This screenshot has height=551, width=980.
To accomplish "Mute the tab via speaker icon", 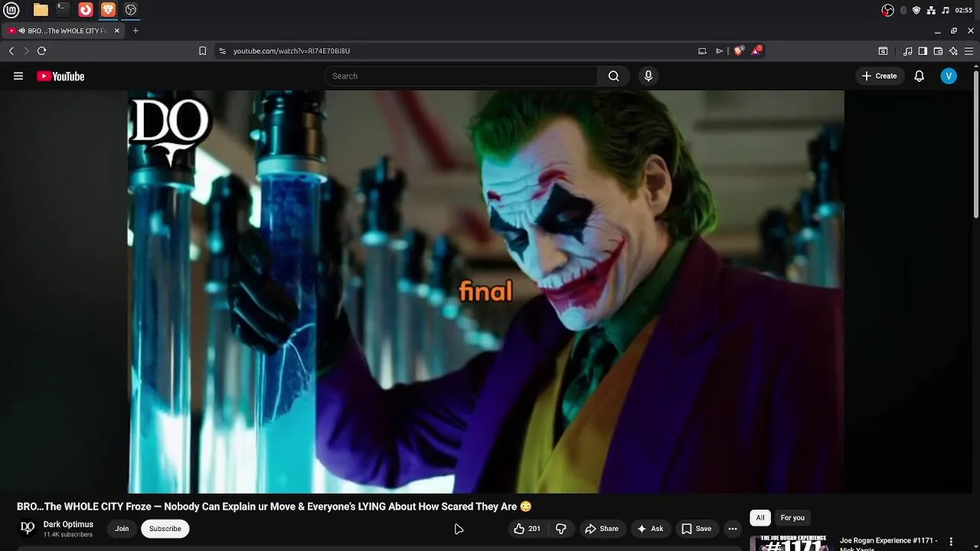I will pyautogui.click(x=22, y=31).
